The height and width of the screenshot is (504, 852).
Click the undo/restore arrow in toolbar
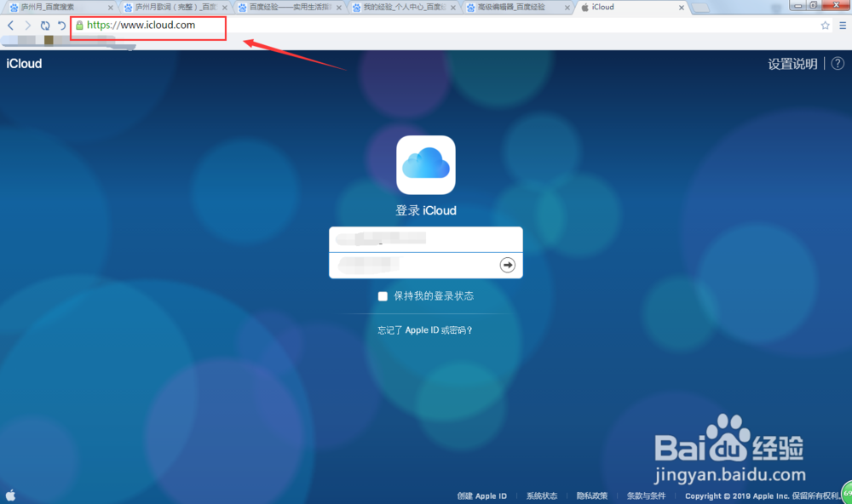[61, 26]
